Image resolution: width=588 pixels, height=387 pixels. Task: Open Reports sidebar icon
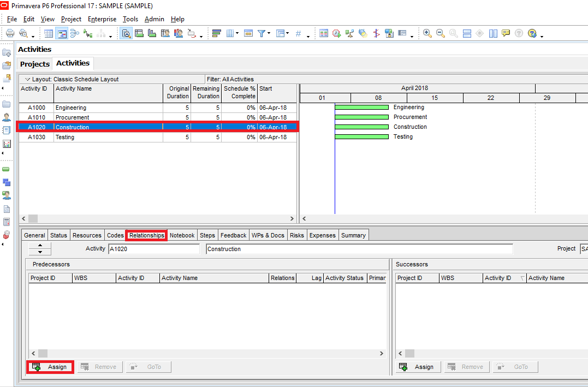pyautogui.click(x=7, y=130)
